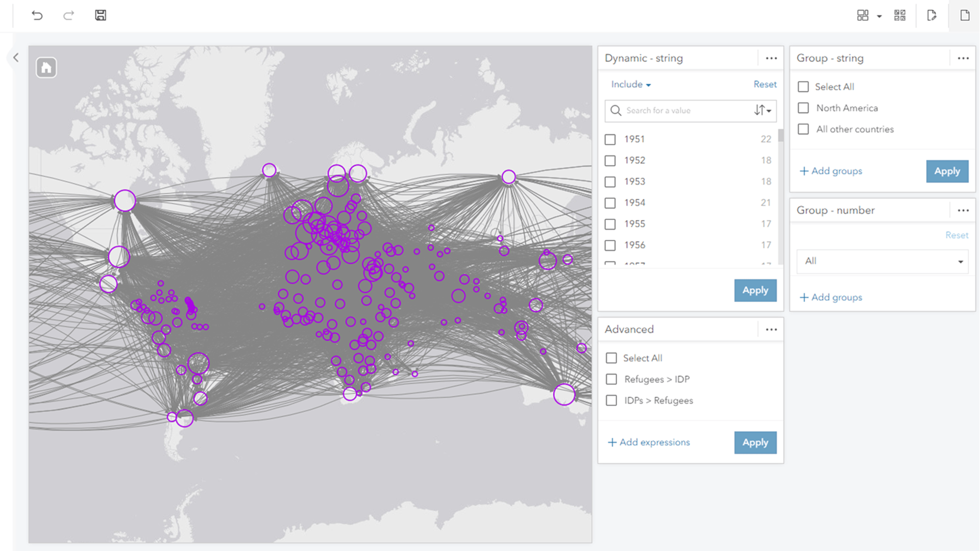The width and height of the screenshot is (980, 551).
Task: Tick the Refugees > IDP checkbox
Action: point(611,379)
